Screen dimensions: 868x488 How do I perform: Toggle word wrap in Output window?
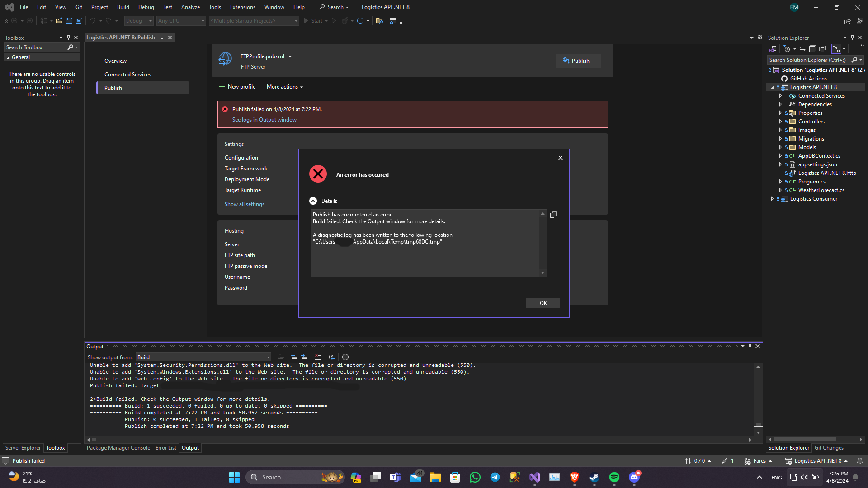(x=332, y=357)
